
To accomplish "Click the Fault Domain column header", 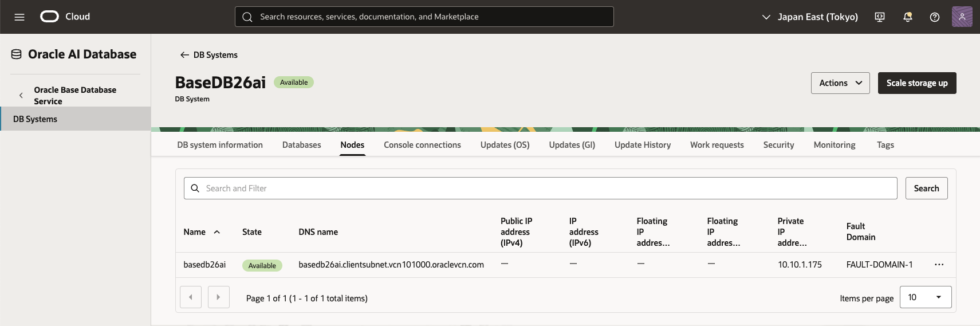I will 861,231.
